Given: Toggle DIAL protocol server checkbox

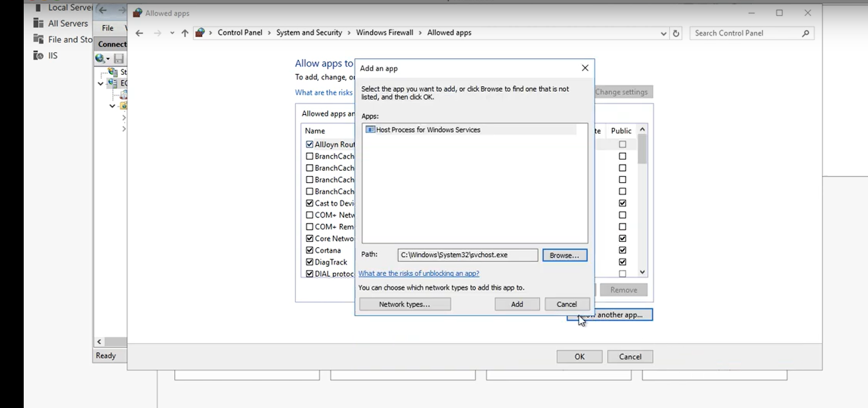Looking at the screenshot, I should (309, 274).
